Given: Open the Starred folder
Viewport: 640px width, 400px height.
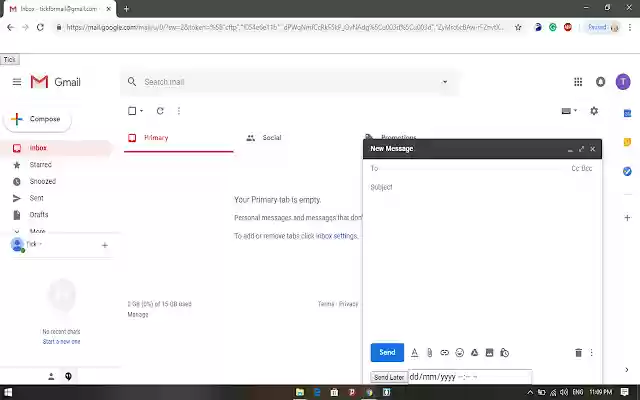Looking at the screenshot, I should [x=40, y=165].
